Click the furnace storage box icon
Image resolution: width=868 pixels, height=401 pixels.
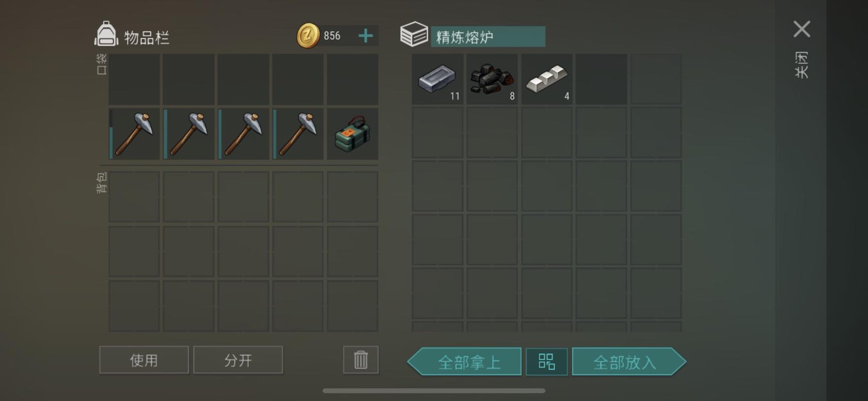point(414,34)
